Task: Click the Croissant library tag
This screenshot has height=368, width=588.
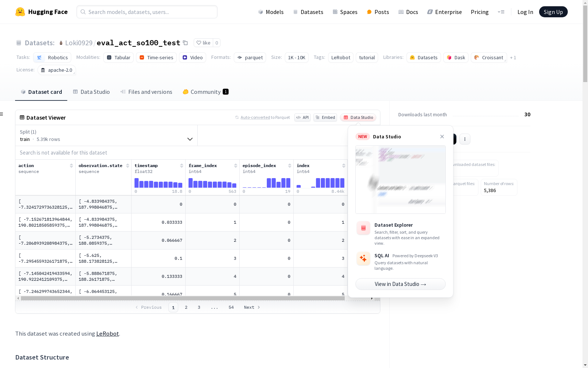Action: click(x=489, y=57)
